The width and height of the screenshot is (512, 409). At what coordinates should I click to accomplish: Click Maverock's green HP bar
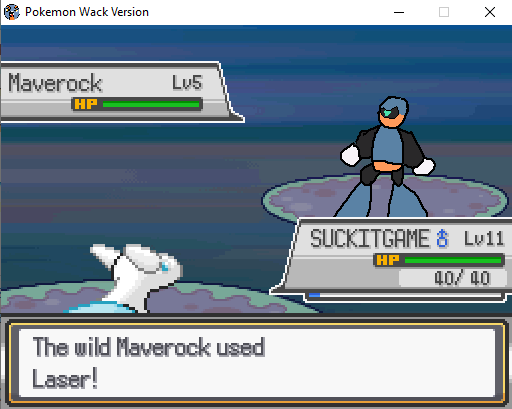pos(151,105)
